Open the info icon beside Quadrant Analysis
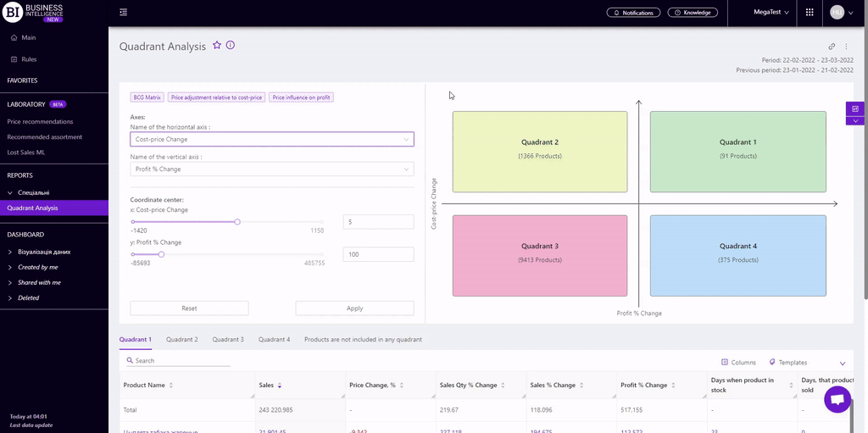This screenshot has height=433, width=868. click(231, 46)
